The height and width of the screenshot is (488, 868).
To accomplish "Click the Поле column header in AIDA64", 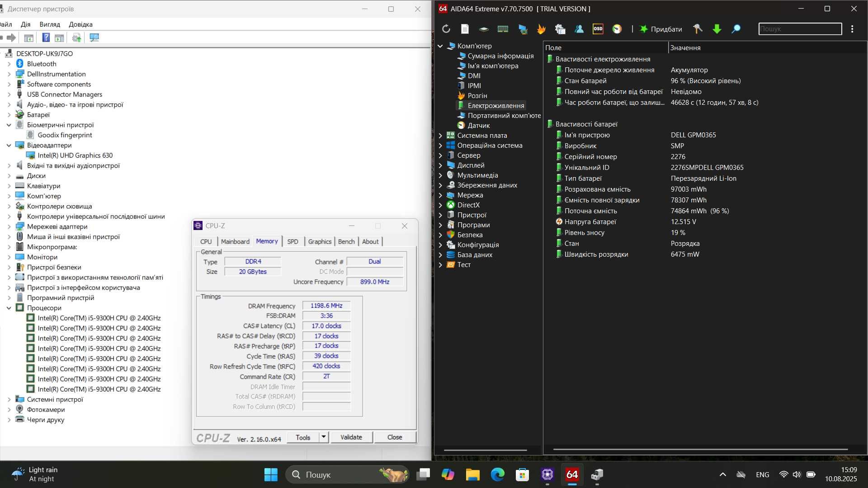I will pyautogui.click(x=605, y=47).
